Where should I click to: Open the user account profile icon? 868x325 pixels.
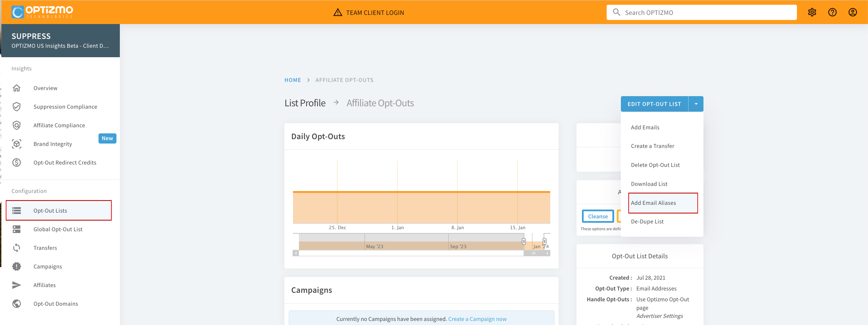(853, 13)
